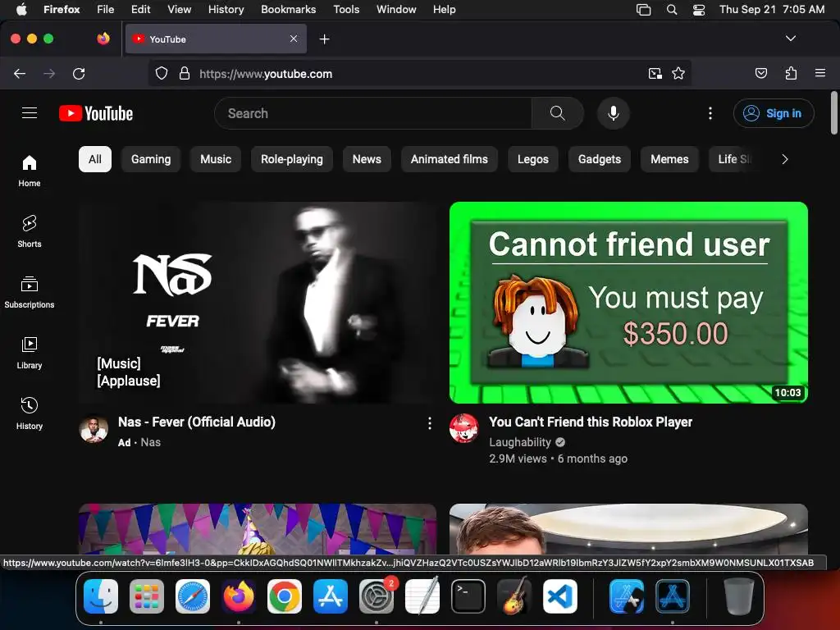Click the Laughability channel avatar

click(x=464, y=429)
